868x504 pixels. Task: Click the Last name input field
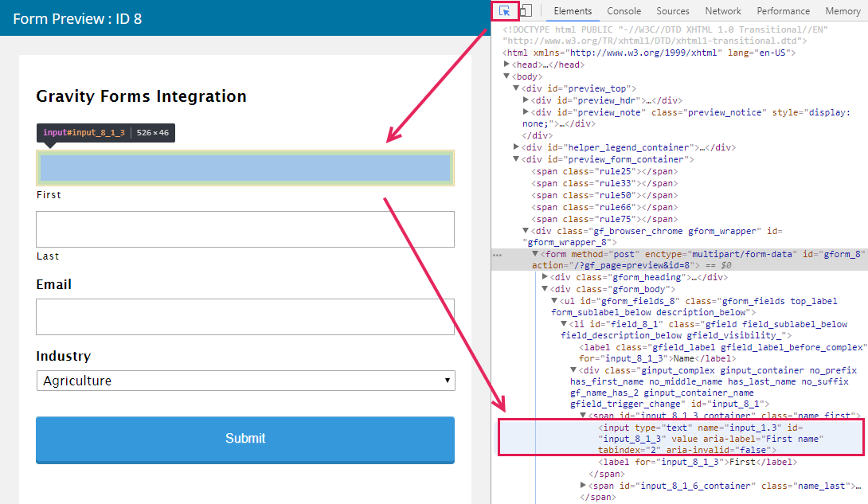pos(244,229)
